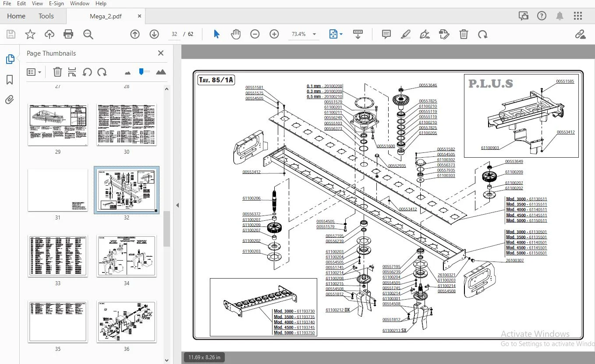Open the fit page options tool
The height and width of the screenshot is (364, 595).
336,34
